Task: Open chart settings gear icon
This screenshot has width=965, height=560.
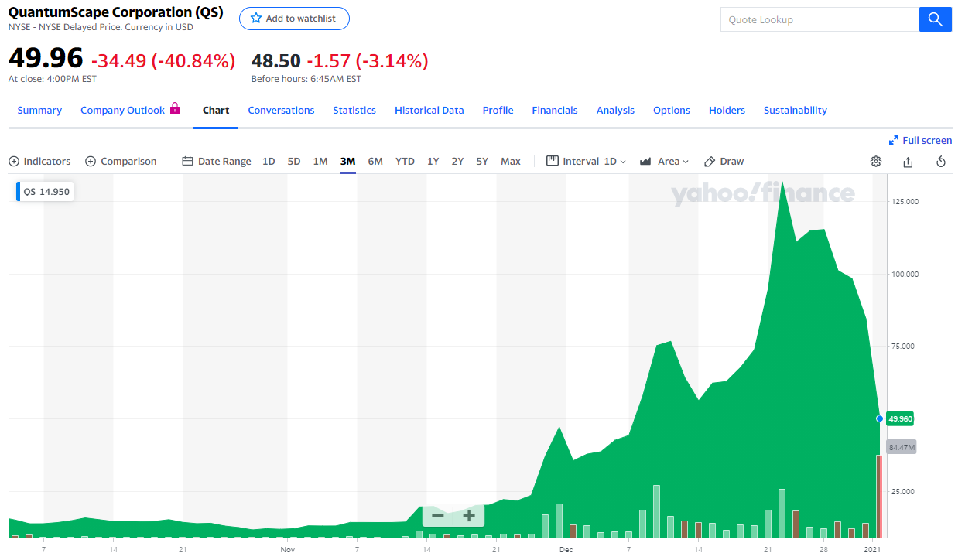Action: [876, 162]
